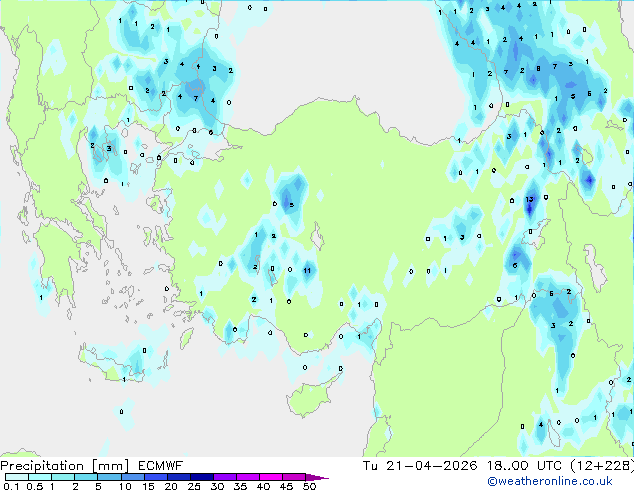Image resolution: width=634 pixels, height=490 pixels.
Task: Select the 2–5 mm legend swatch
Action: point(86,477)
